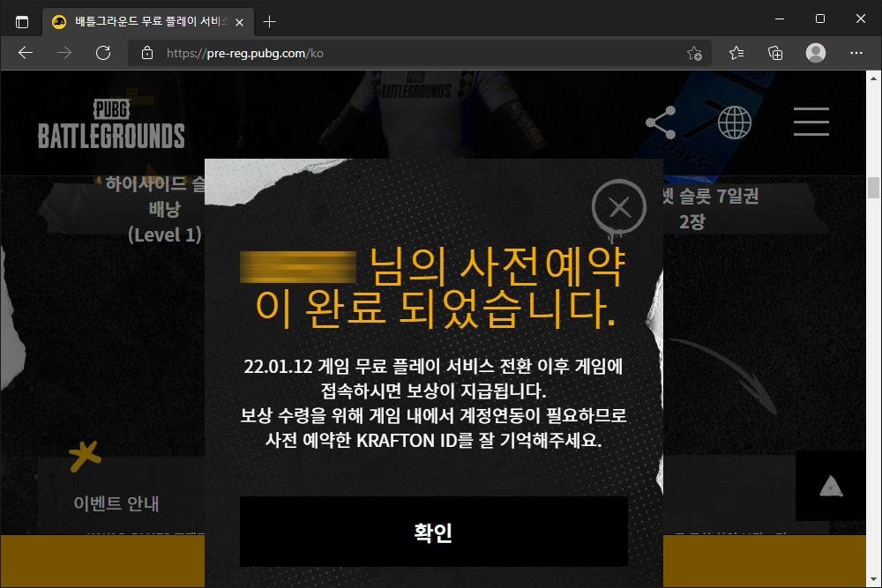The width and height of the screenshot is (882, 588).
Task: Refresh the current page
Action: pos(103,53)
